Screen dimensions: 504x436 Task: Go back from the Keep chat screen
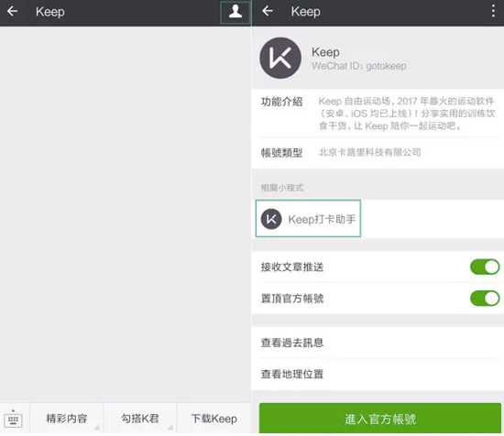(x=12, y=12)
